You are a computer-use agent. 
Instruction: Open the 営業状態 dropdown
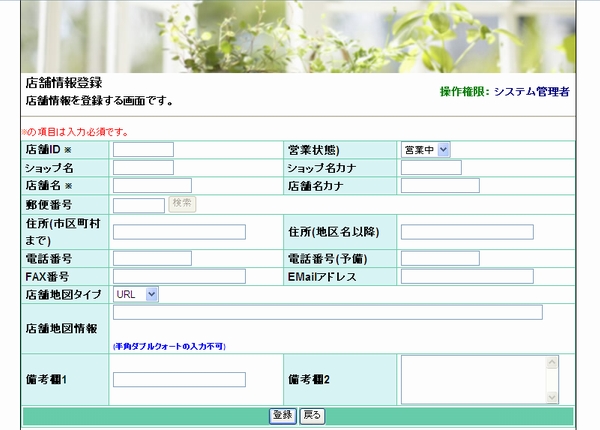(x=425, y=149)
